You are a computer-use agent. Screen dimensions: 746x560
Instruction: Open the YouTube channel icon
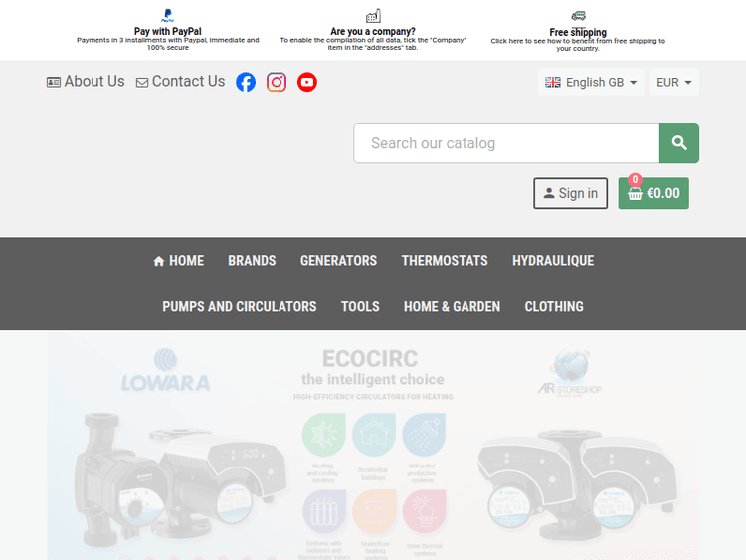tap(307, 82)
